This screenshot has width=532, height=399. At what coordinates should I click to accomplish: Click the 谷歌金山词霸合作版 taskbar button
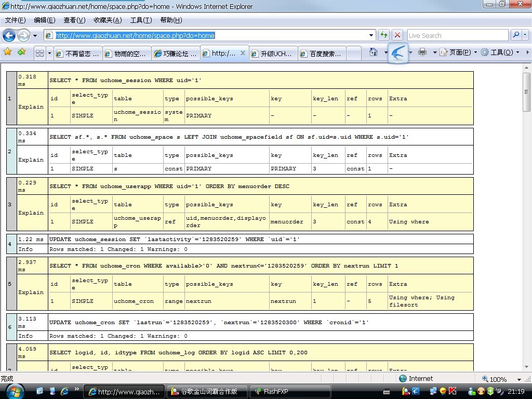click(x=207, y=392)
